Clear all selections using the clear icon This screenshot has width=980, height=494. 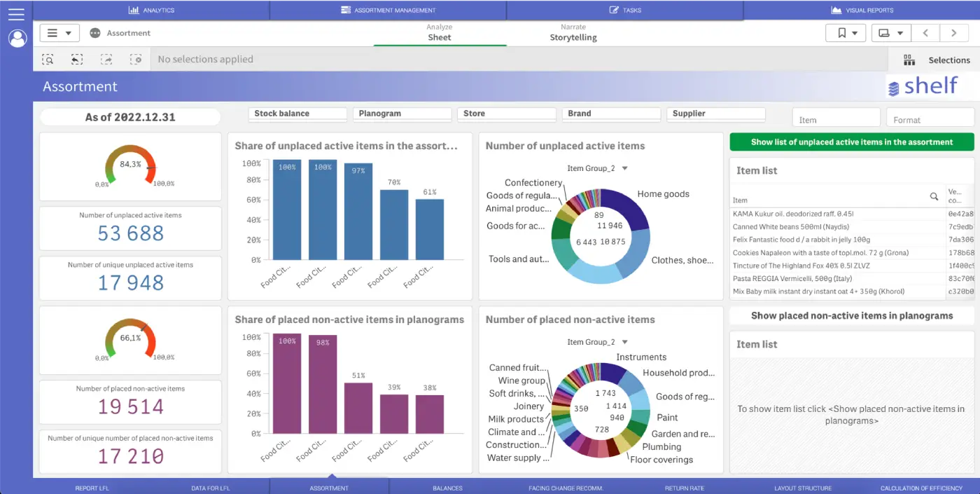[x=137, y=59]
